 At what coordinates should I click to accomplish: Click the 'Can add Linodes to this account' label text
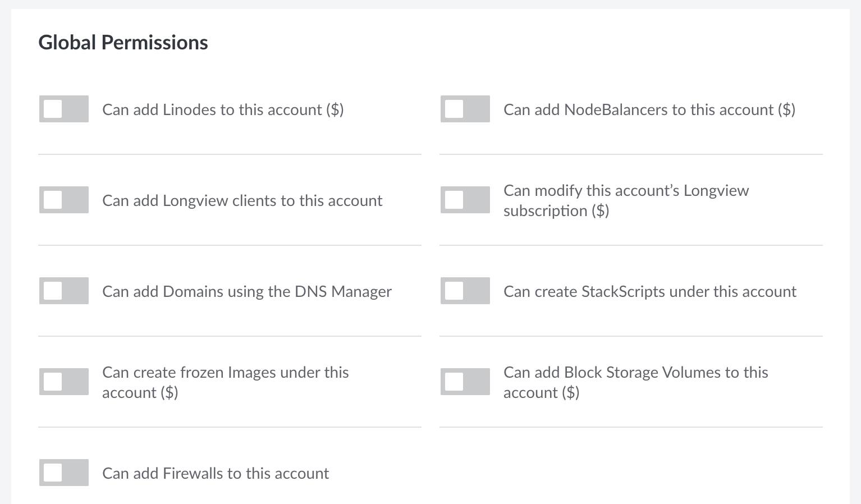pos(213,109)
